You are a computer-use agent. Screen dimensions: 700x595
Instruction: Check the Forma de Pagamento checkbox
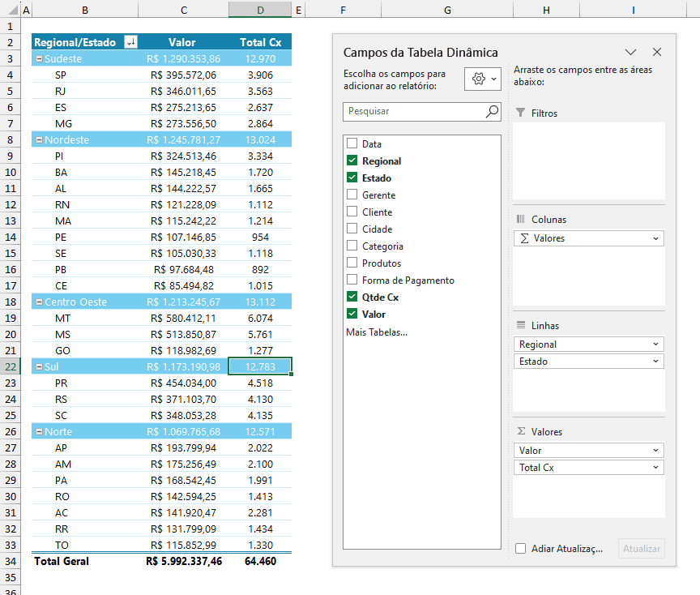tap(352, 280)
